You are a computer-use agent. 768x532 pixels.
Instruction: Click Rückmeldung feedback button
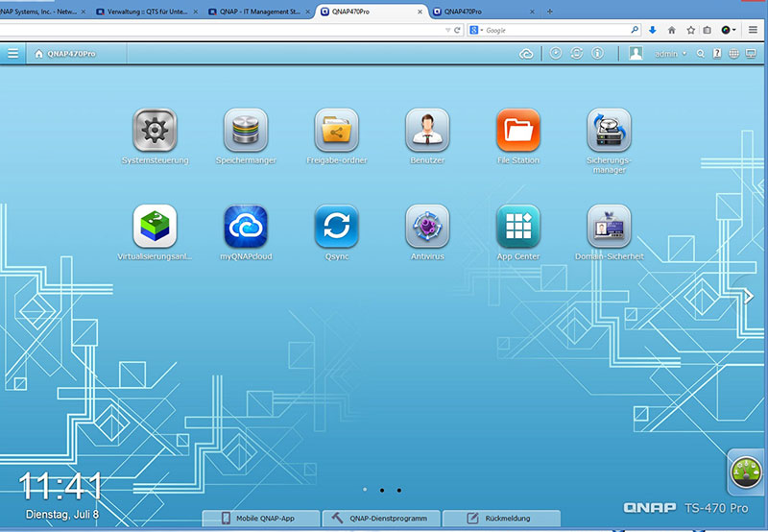(501, 519)
